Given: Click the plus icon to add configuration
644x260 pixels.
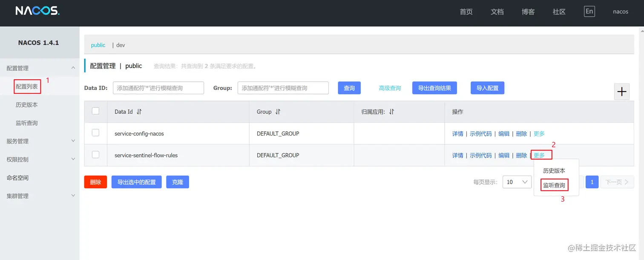Looking at the screenshot, I should [x=622, y=92].
